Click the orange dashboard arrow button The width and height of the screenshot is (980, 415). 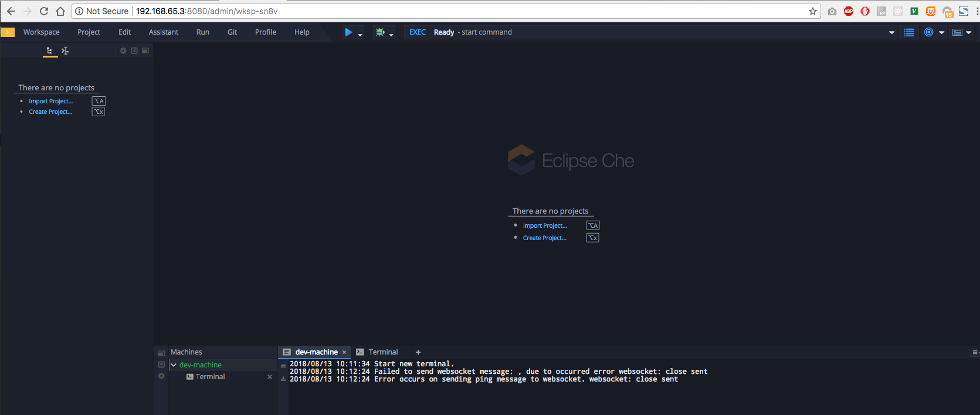(x=8, y=32)
